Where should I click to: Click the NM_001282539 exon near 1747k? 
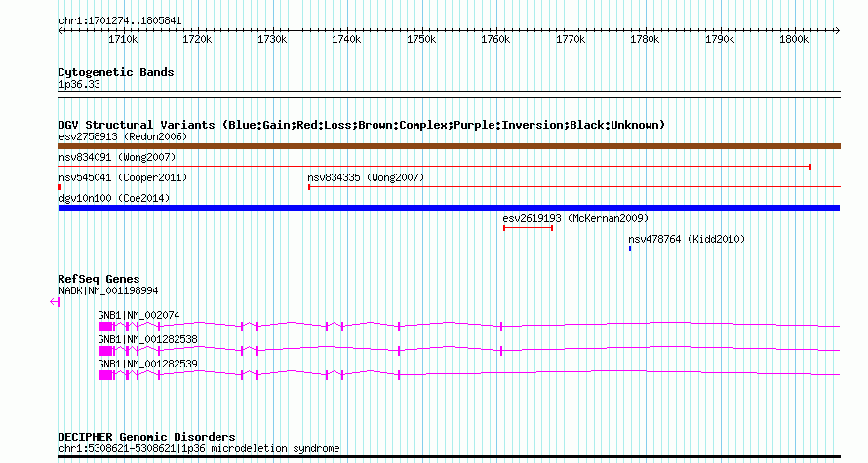click(x=399, y=375)
